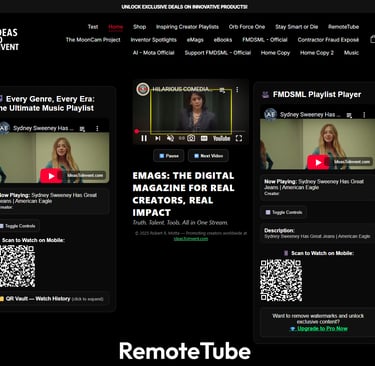Open the Orb Force One page
Screen dimensions: 375x366
pos(247,27)
